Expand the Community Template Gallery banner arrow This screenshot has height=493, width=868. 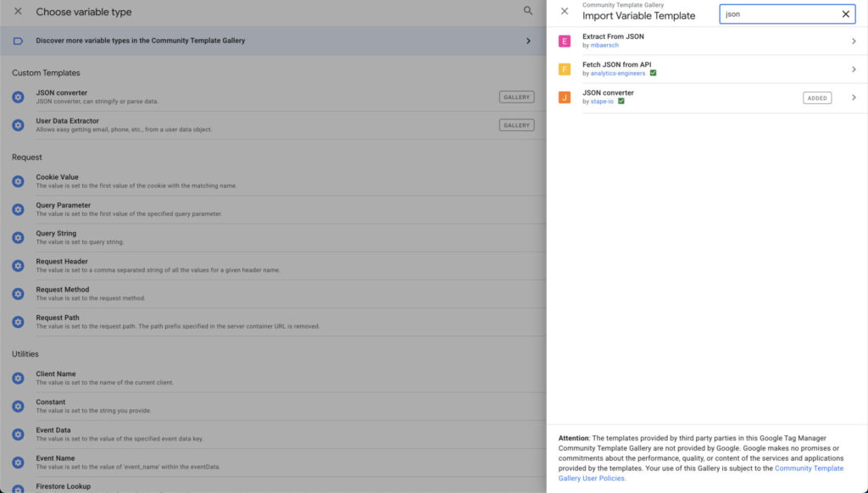pyautogui.click(x=528, y=41)
